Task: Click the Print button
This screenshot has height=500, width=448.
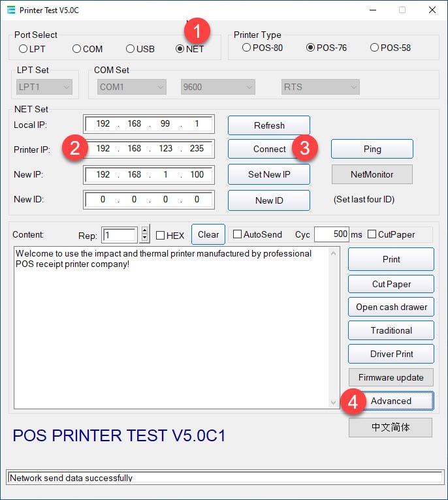Action: tap(391, 259)
